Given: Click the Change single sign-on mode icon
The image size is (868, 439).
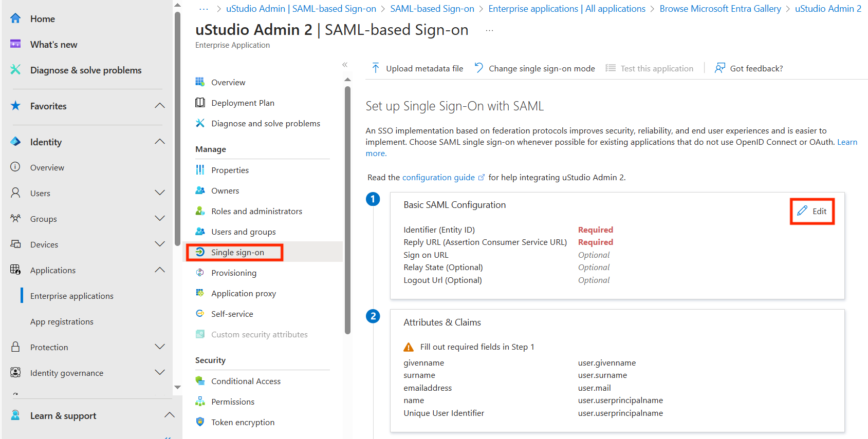Looking at the screenshot, I should (x=479, y=68).
